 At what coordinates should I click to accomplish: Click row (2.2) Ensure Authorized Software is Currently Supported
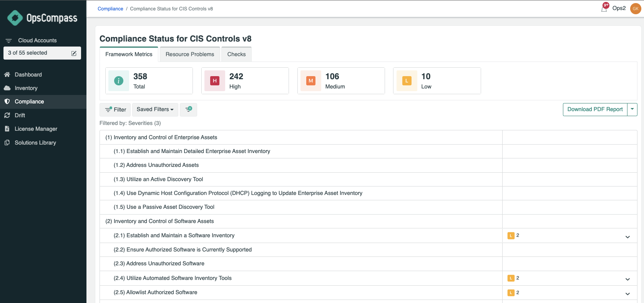point(368,250)
